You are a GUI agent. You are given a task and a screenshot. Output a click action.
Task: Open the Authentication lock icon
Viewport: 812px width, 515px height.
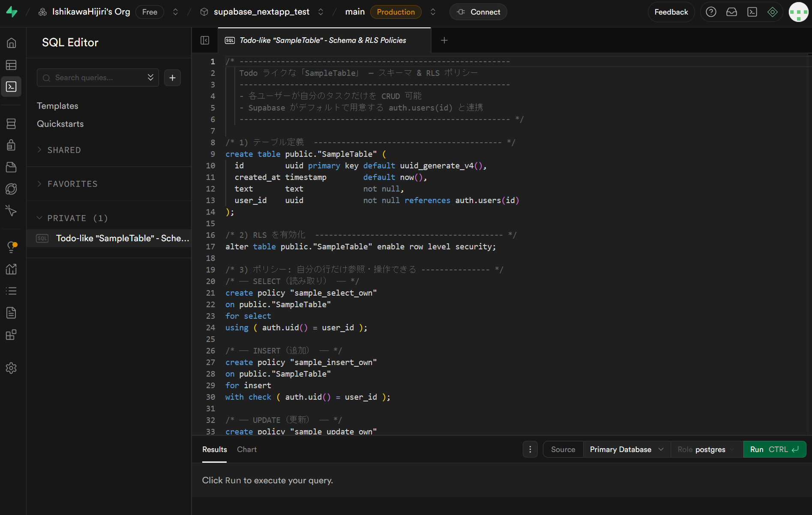12,145
